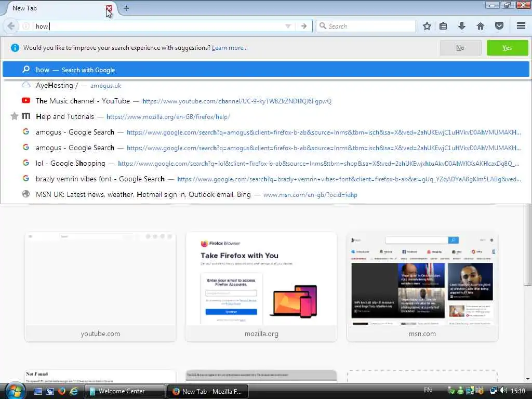This screenshot has width=532, height=399.
Task: Open a new tab with plus button
Action: (126, 8)
